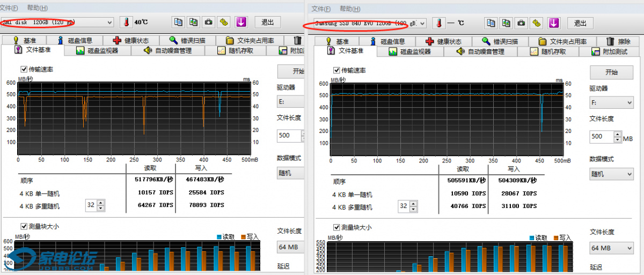Screen dimensions: 644x275
Task: Save screenshot camera icon in right window
Action: pyautogui.click(x=521, y=23)
